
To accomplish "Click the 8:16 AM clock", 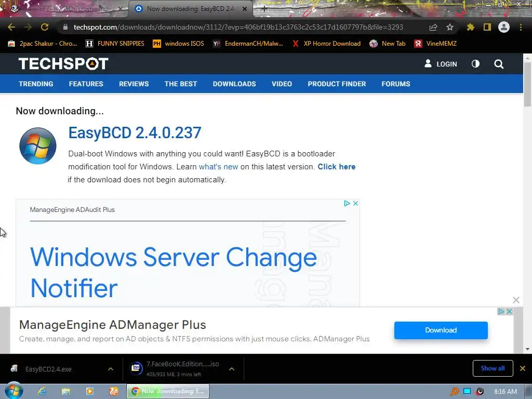I will pos(506,392).
